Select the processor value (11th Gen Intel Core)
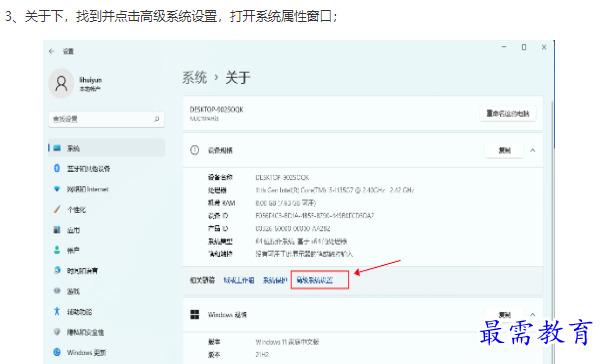 (335, 190)
